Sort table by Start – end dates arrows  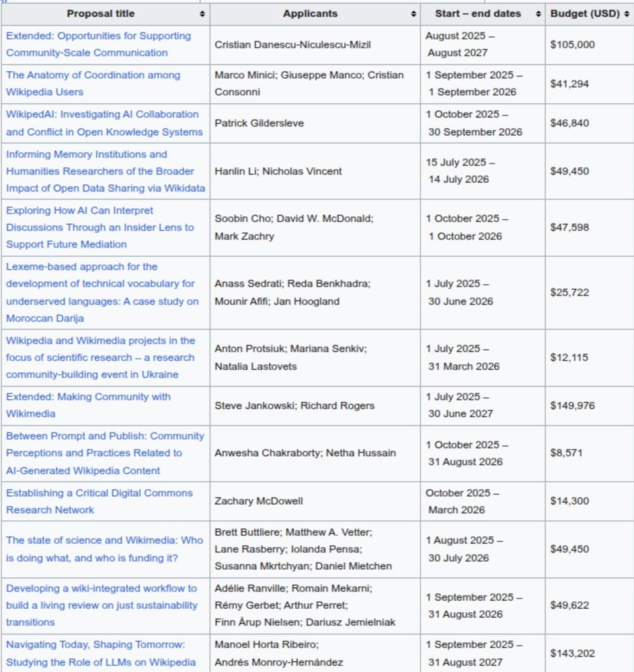pos(538,14)
